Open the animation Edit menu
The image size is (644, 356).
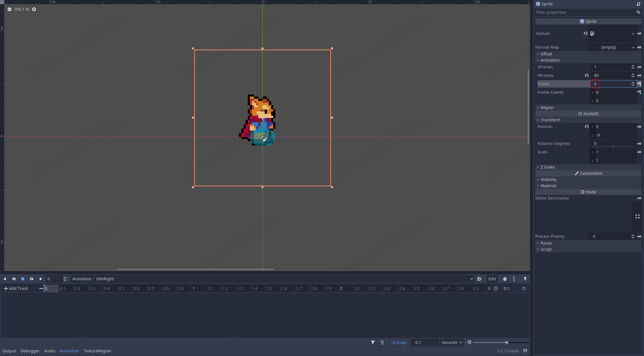coord(492,279)
